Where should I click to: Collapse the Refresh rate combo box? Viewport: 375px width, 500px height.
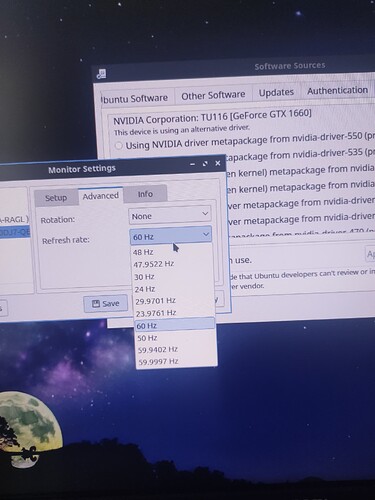(170, 236)
